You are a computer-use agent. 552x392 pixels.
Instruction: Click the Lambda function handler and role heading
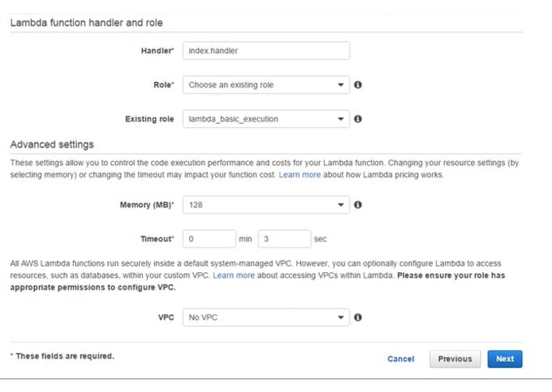click(x=87, y=23)
